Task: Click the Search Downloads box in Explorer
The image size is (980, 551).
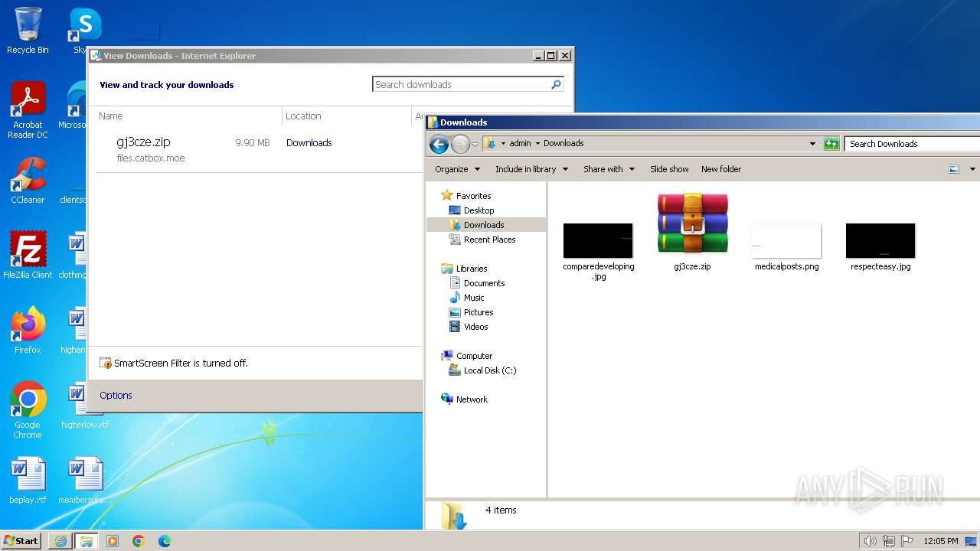Action: [912, 143]
